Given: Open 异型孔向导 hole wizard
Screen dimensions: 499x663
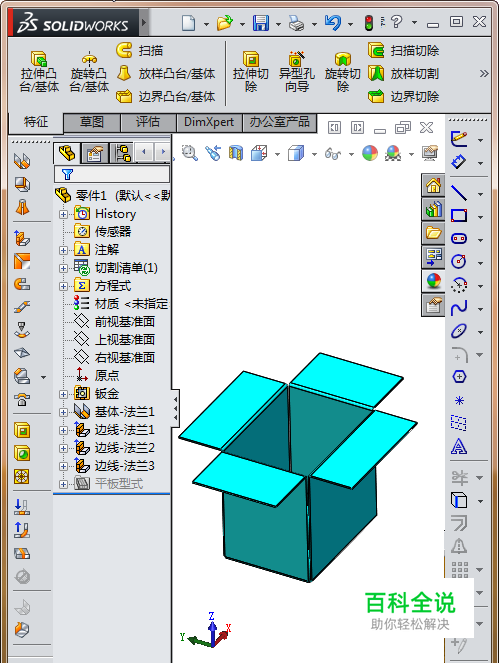Looking at the screenshot, I should pos(296,72).
